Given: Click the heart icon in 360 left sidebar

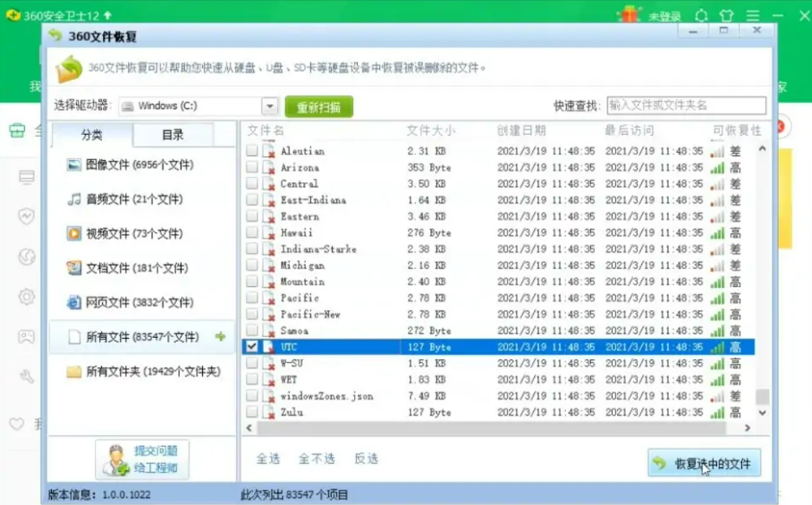Looking at the screenshot, I should click(x=17, y=425).
